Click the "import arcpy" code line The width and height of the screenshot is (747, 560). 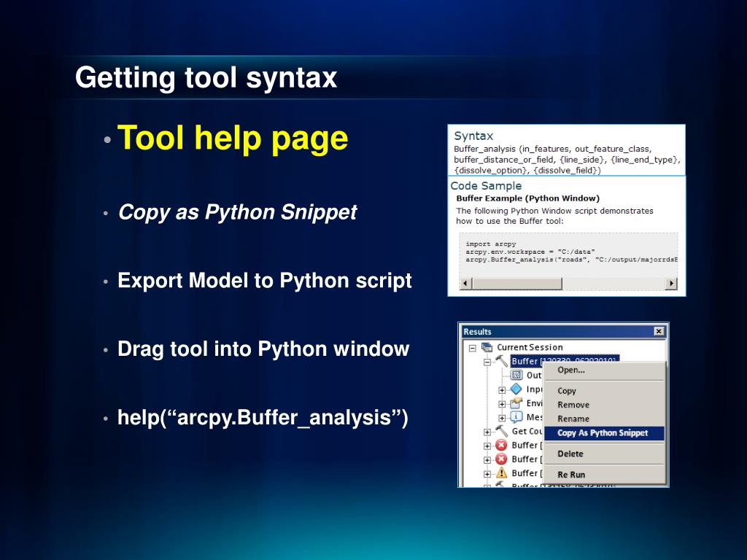[x=491, y=244]
